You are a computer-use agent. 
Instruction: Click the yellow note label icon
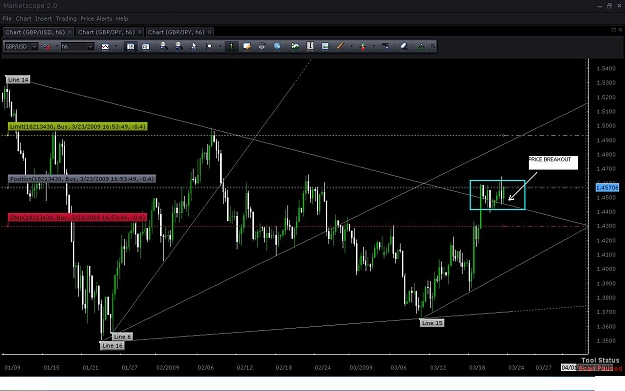[247, 47]
